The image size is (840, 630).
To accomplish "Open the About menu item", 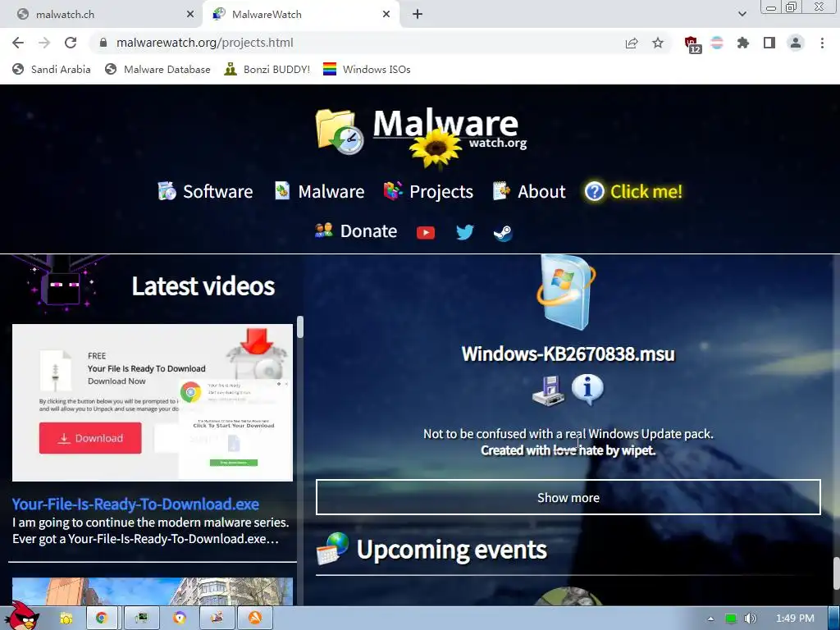I will pos(529,191).
